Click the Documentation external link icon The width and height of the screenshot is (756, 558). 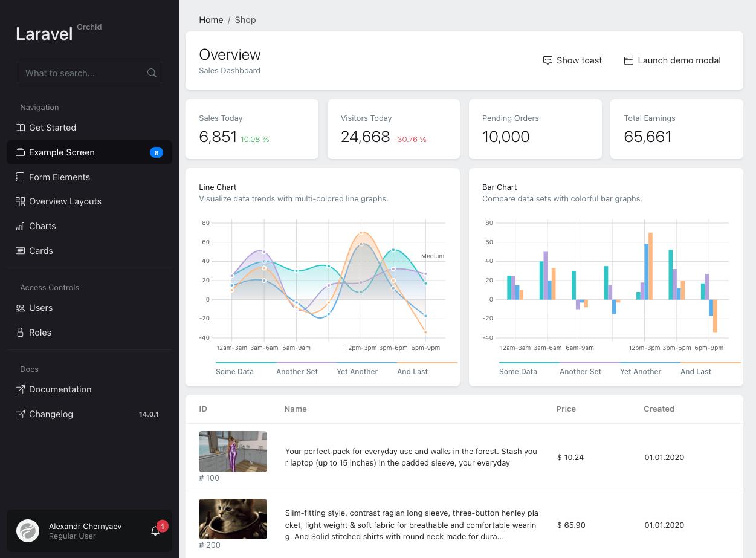pos(20,389)
